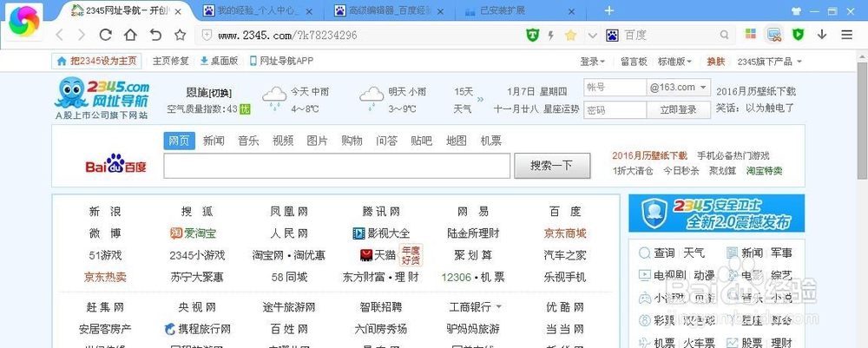
Task: Click the Baidu search text box
Action: [x=337, y=166]
